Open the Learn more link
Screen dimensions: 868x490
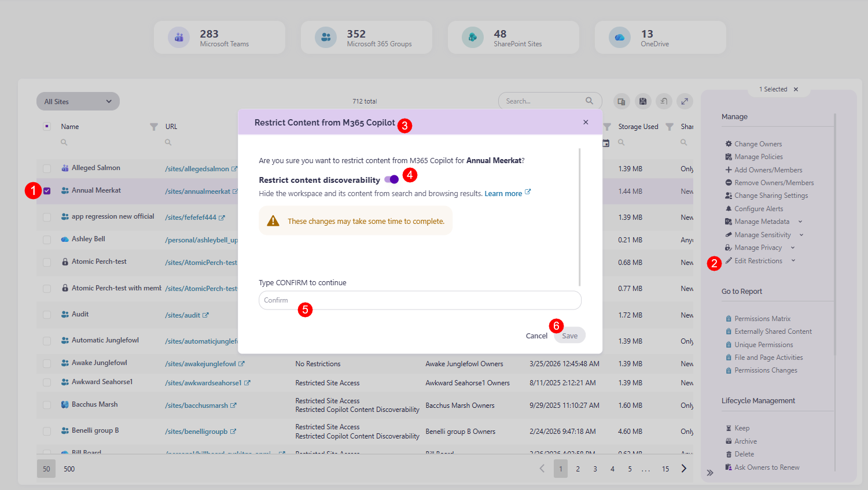(x=503, y=193)
